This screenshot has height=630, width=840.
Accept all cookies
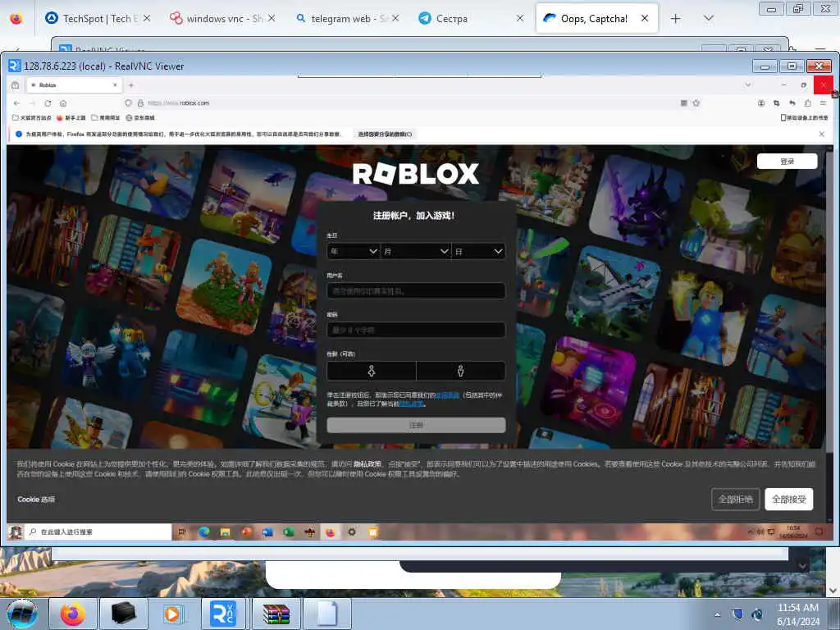(788, 500)
